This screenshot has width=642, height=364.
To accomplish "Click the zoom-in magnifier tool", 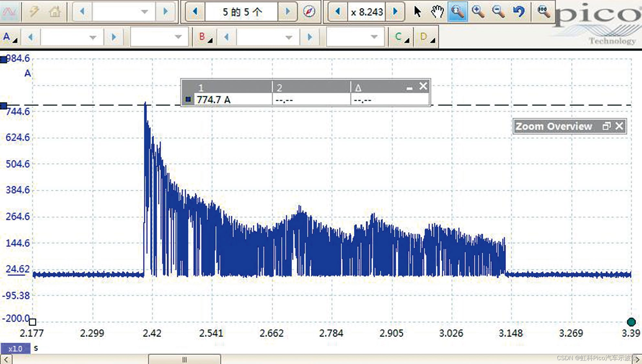I will point(478,12).
